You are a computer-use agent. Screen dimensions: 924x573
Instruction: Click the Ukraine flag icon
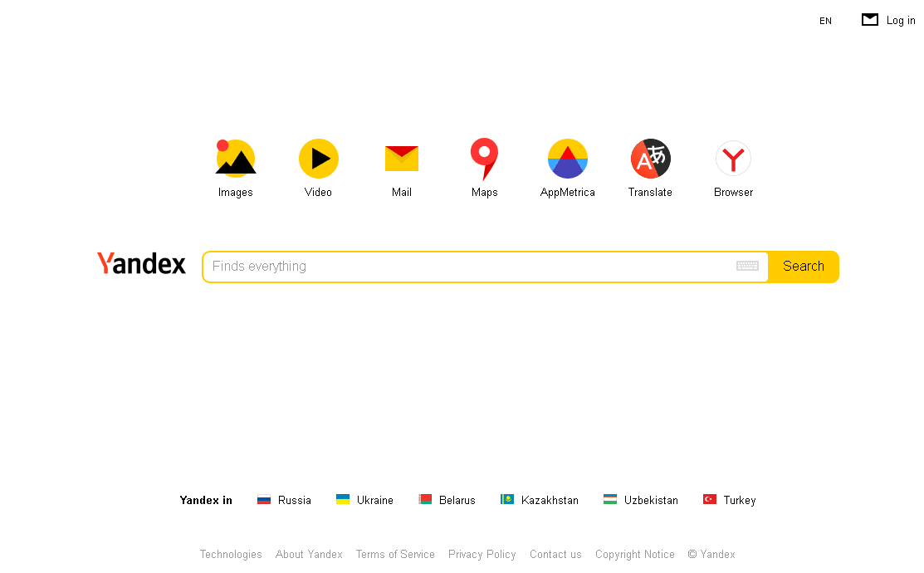tap(343, 499)
